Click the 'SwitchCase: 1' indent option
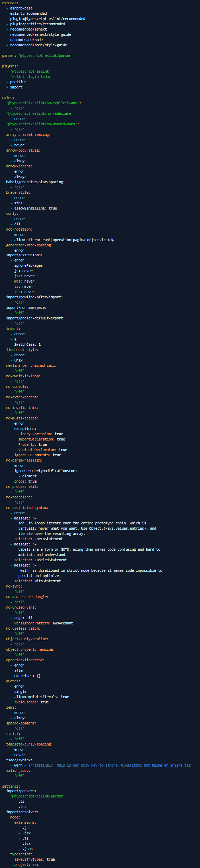 pyautogui.click(x=27, y=344)
